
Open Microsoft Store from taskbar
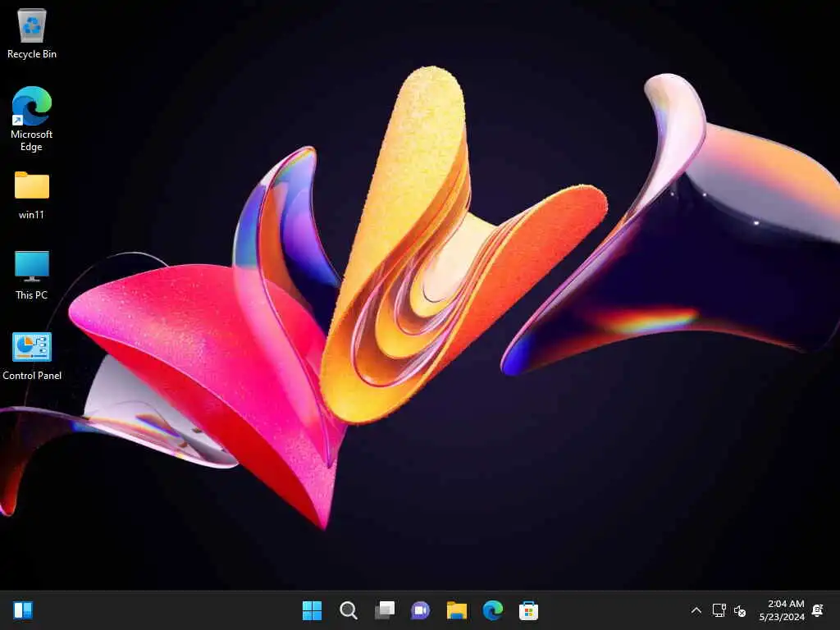click(x=529, y=610)
